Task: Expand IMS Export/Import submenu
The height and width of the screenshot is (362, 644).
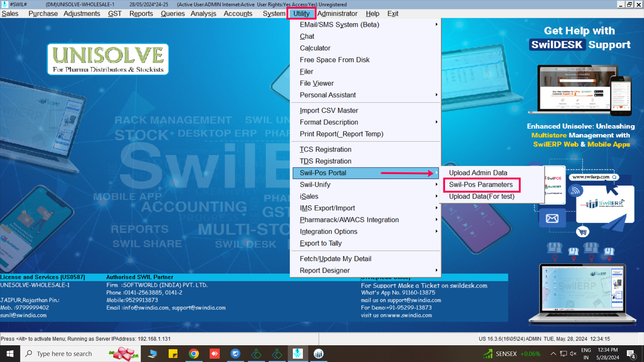Action: pyautogui.click(x=366, y=208)
